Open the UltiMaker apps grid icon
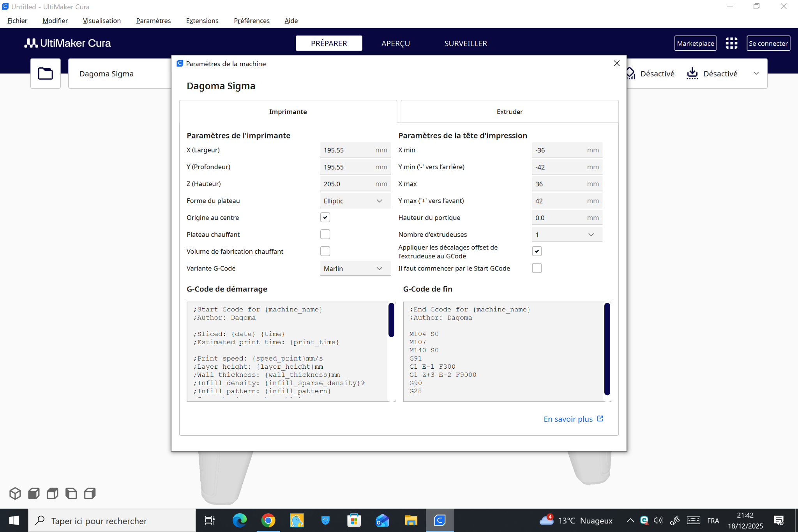Image resolution: width=798 pixels, height=532 pixels. click(731, 43)
